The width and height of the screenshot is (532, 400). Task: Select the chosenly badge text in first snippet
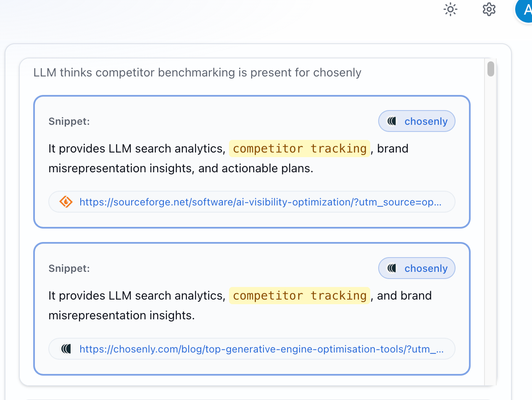click(426, 121)
